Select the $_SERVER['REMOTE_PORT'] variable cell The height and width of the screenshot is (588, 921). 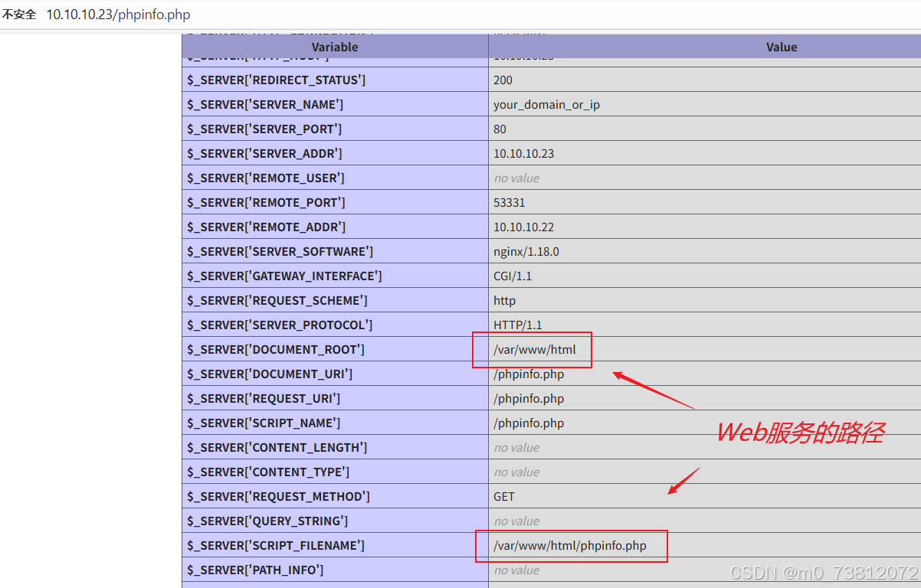tap(335, 202)
